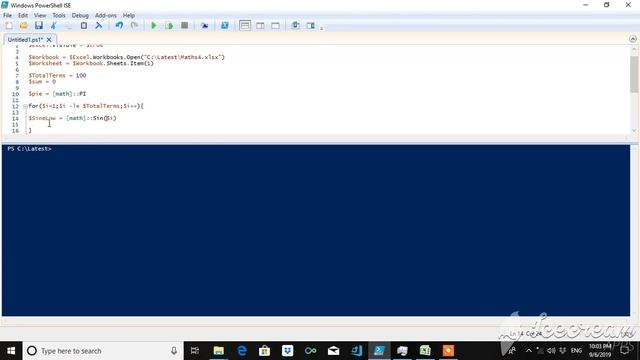Click the $TotalTerms = 100 code line
The image size is (640, 360).
point(57,76)
